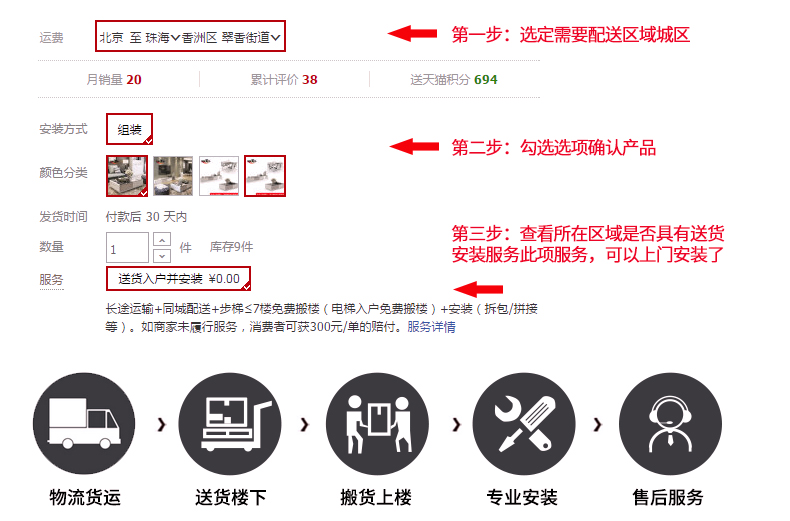Open the 月销量 20 sales tab
This screenshot has width=790, height=521.
[x=114, y=80]
